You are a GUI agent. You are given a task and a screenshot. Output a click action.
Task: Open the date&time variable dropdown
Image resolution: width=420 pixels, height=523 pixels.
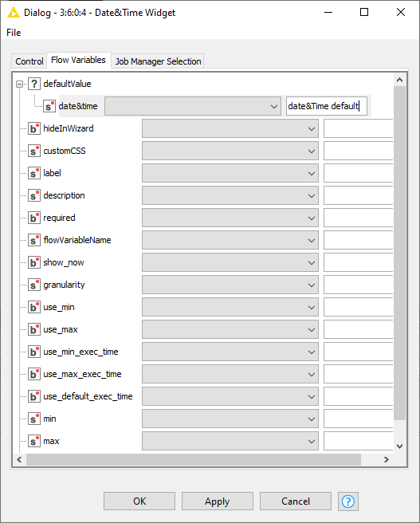click(193, 106)
